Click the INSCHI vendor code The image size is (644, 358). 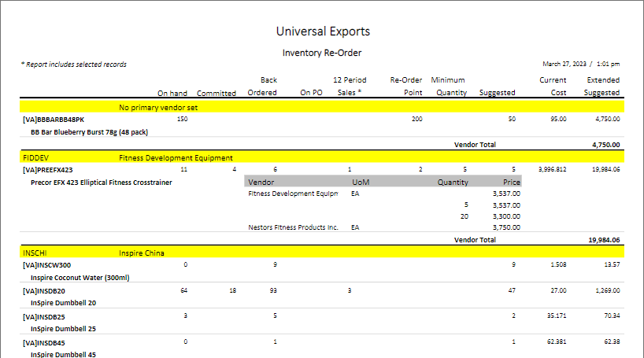click(35, 253)
